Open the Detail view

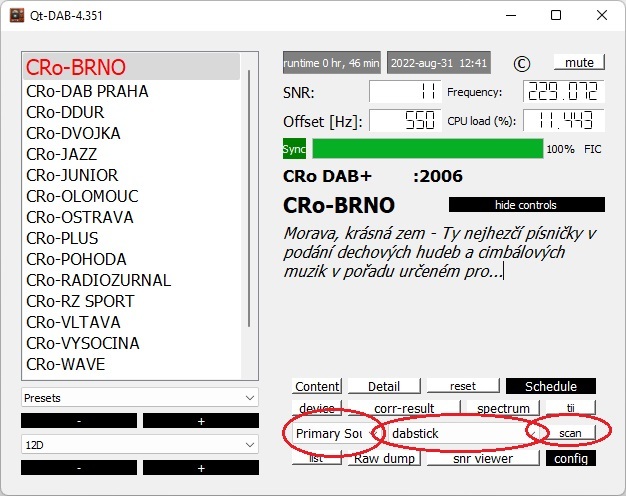[x=384, y=386]
